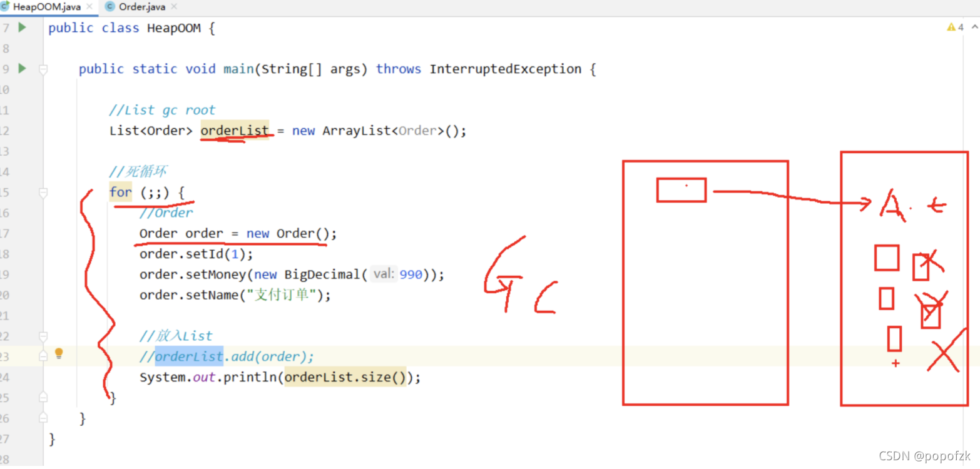Run main method from gutter arrow
This screenshot has height=469, width=980.
coord(22,69)
